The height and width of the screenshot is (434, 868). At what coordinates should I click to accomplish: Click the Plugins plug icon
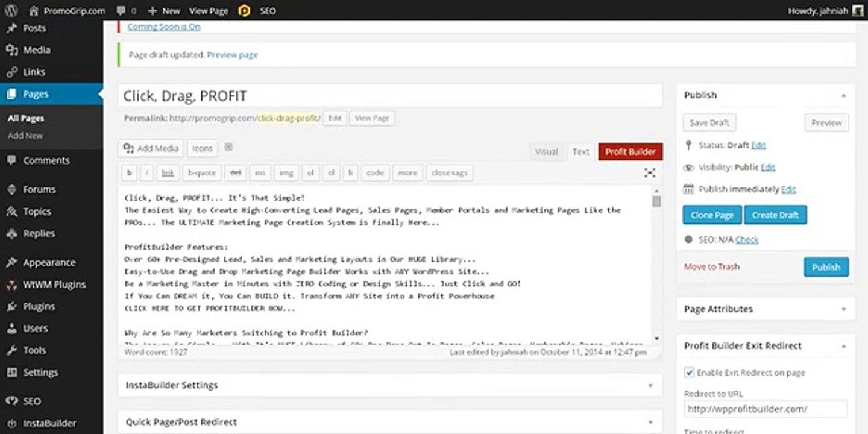11,307
